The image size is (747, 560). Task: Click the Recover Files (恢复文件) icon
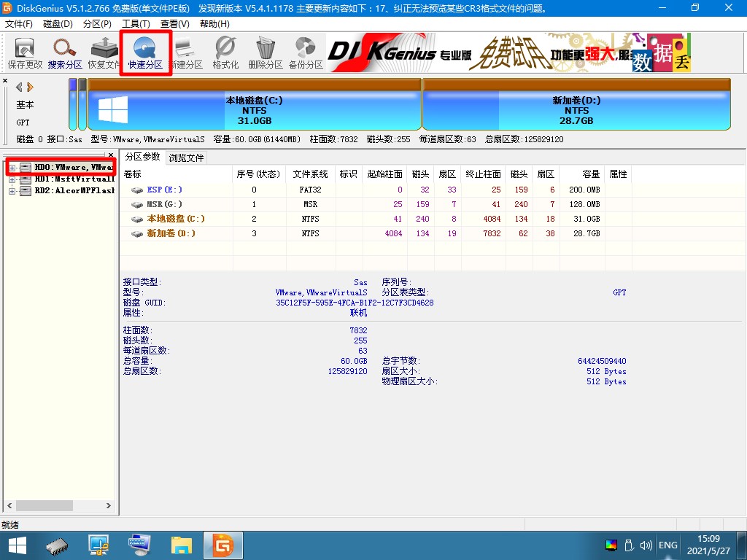[x=104, y=52]
